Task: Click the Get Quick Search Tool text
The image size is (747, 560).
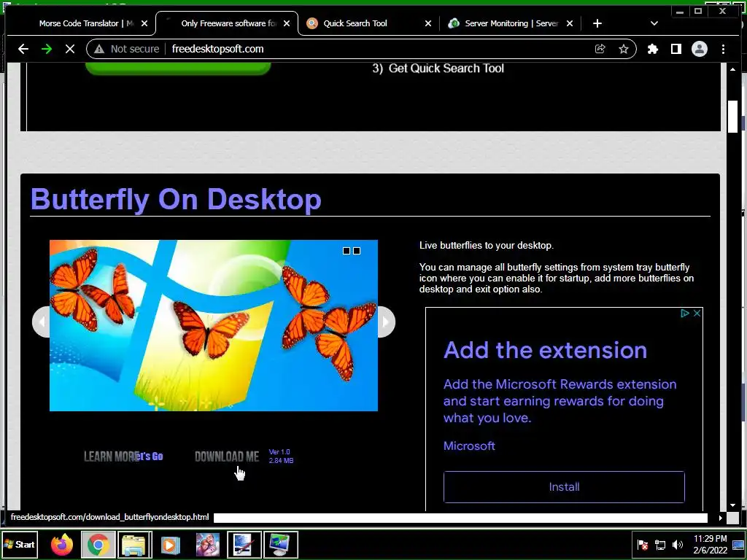Action: point(446,68)
